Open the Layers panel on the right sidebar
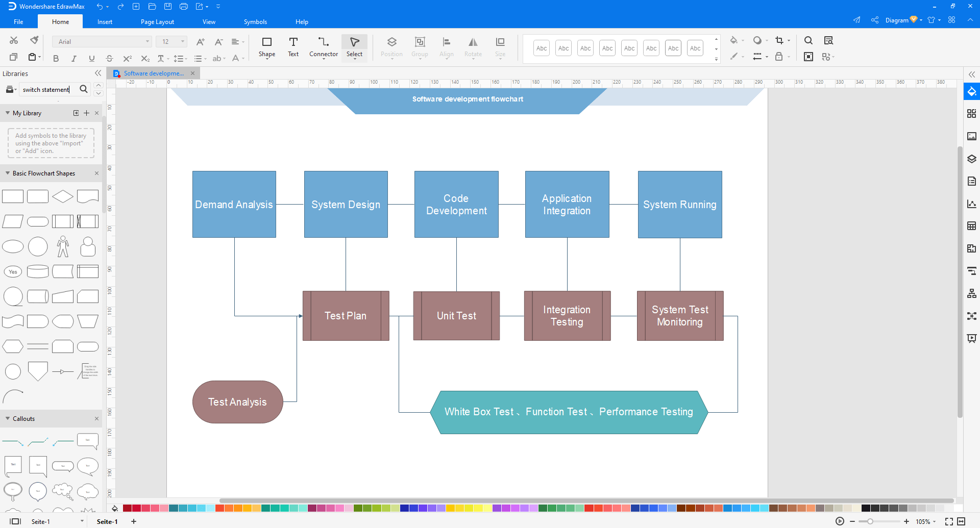 click(972, 159)
